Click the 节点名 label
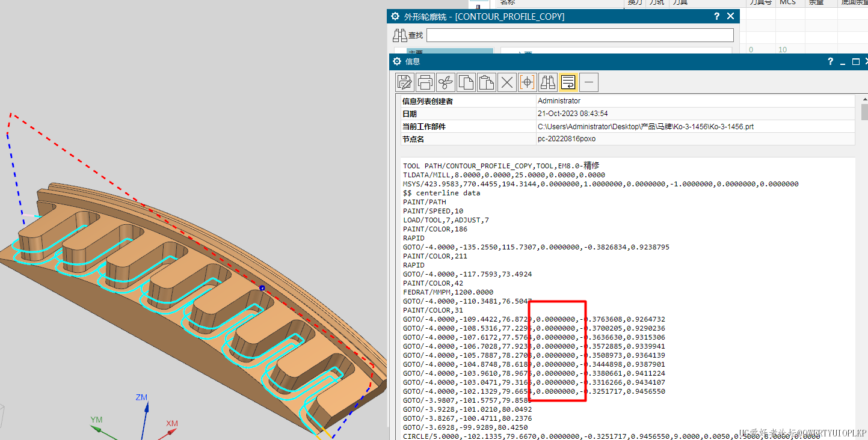Screen dimensions: 868x440 (x=413, y=139)
